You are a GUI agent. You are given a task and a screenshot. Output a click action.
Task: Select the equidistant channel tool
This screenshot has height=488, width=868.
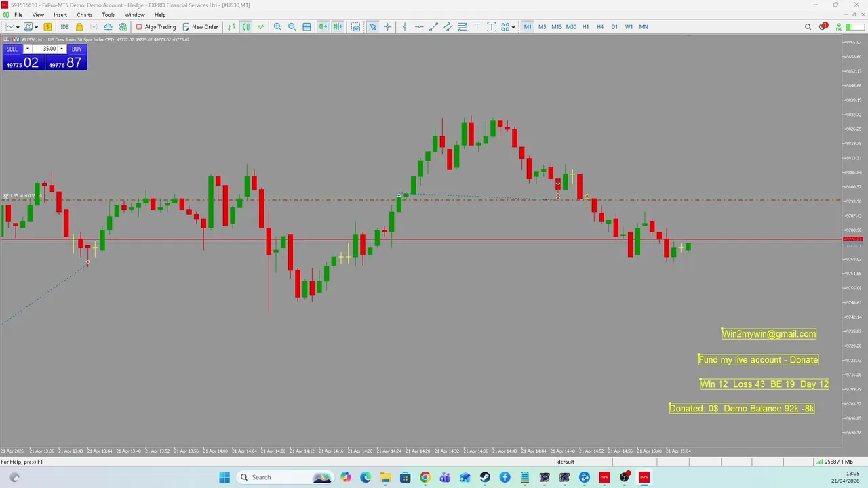pyautogui.click(x=448, y=27)
